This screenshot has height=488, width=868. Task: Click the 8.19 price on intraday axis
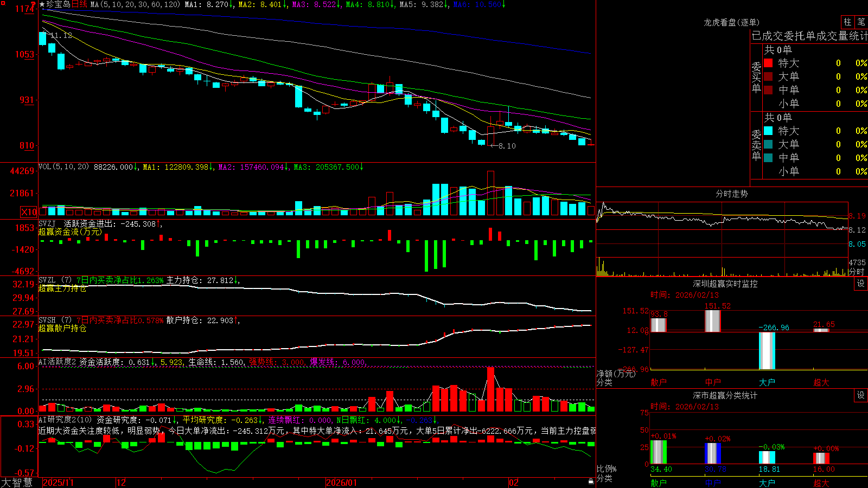(857, 216)
